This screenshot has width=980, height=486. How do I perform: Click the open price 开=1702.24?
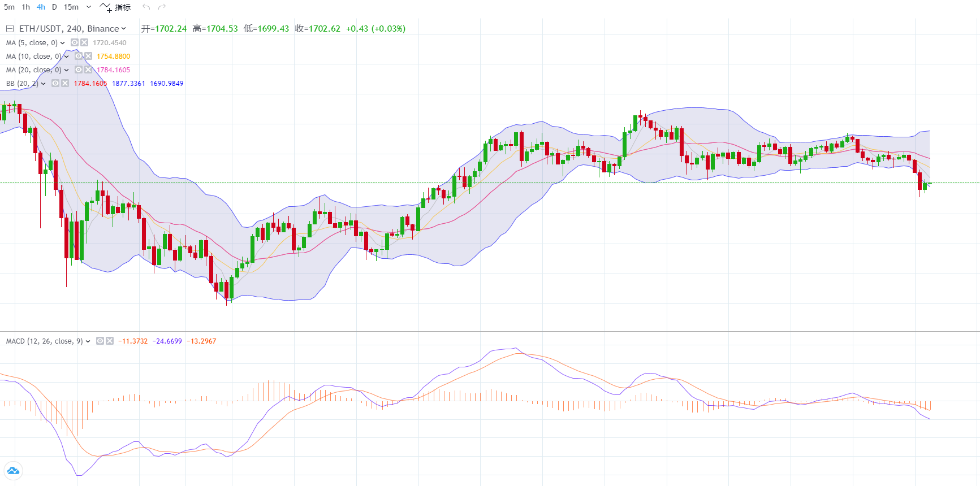pyautogui.click(x=164, y=28)
